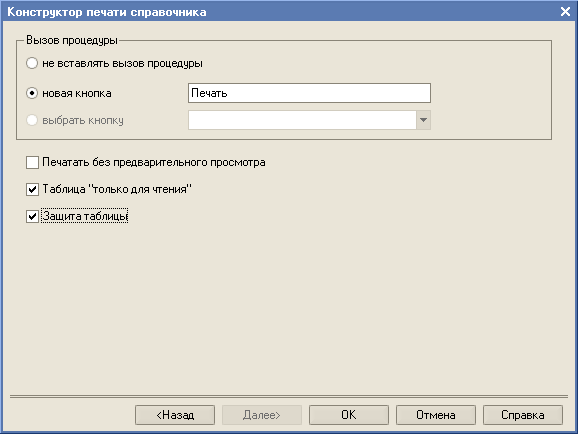
Task: Cancel the wizard with 'Отмена'
Action: tap(436, 415)
